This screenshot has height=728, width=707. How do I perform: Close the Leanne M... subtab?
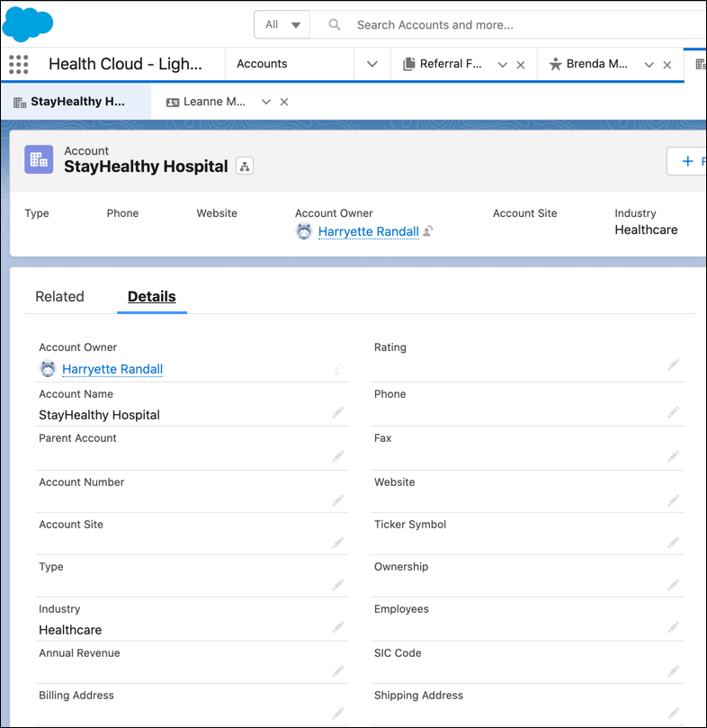[284, 102]
